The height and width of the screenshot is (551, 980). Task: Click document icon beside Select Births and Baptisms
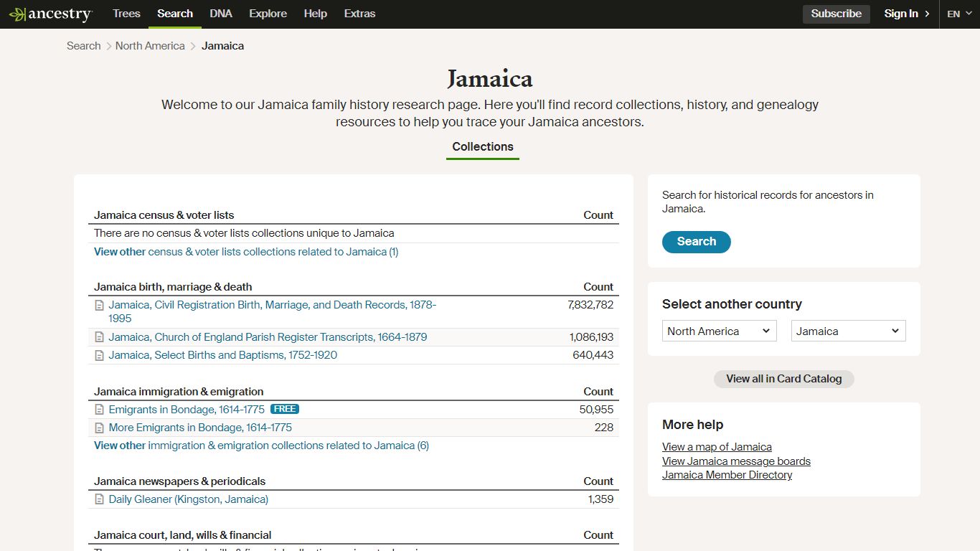[100, 356]
